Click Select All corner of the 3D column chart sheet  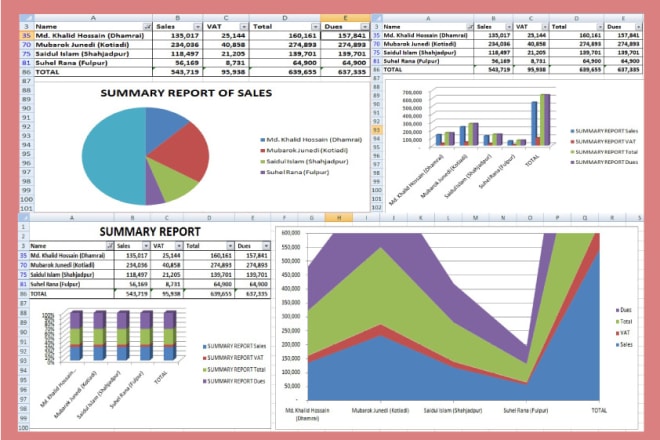click(x=377, y=18)
